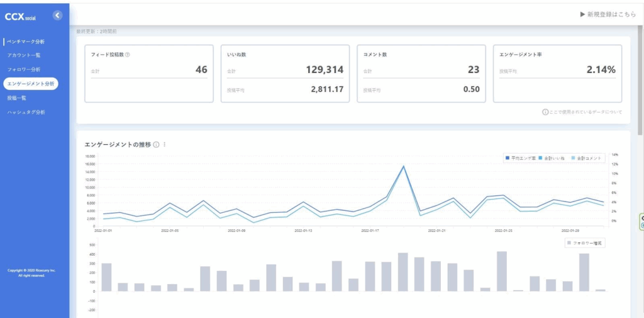Go to フォロワー分析 in the sidebar

pyautogui.click(x=23, y=69)
